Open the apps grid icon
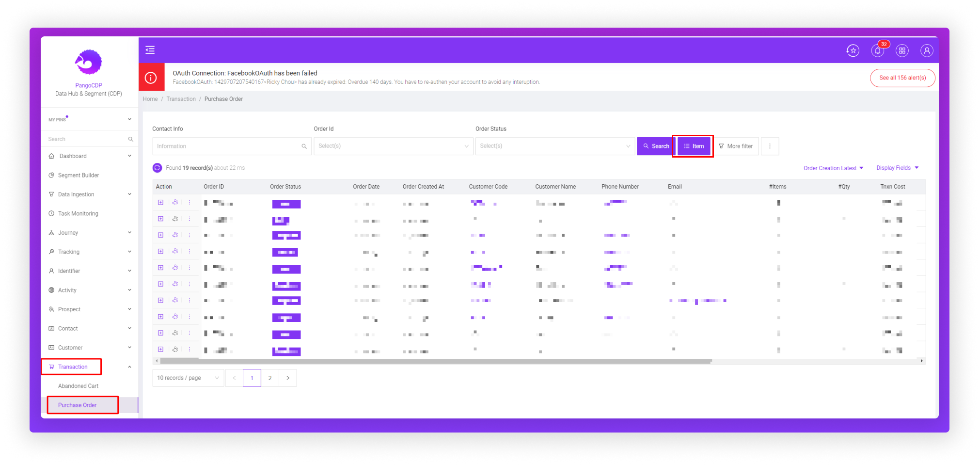Image resolution: width=980 pixels, height=465 pixels. (902, 50)
